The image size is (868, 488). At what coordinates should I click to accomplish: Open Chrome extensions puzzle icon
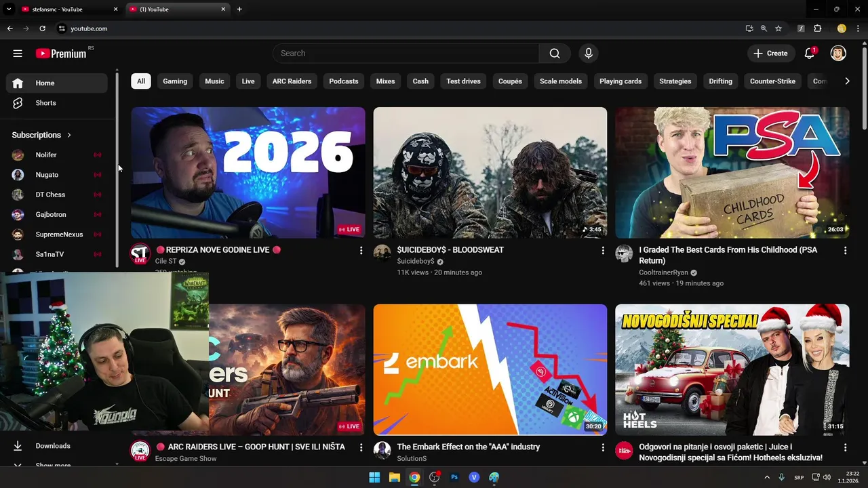(x=817, y=28)
